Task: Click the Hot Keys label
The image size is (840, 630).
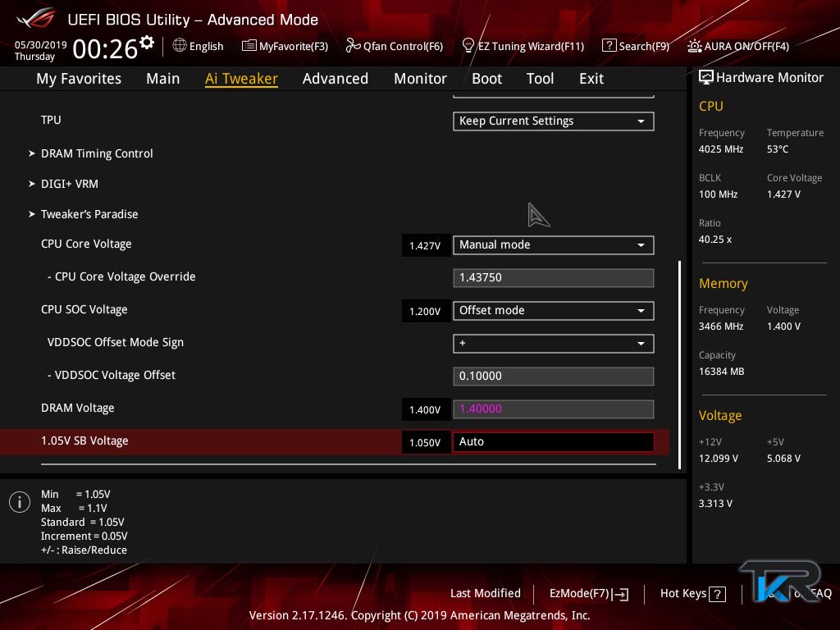Action: point(683,594)
